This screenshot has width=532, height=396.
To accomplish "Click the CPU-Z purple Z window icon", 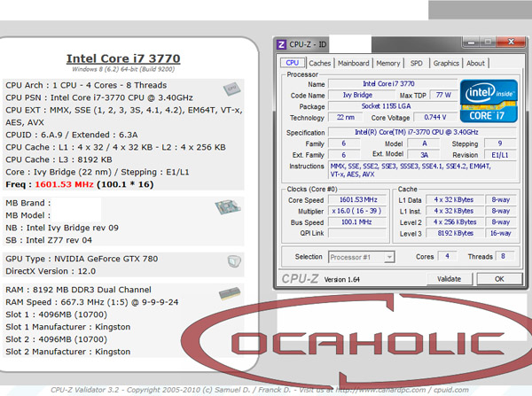I will click(281, 44).
